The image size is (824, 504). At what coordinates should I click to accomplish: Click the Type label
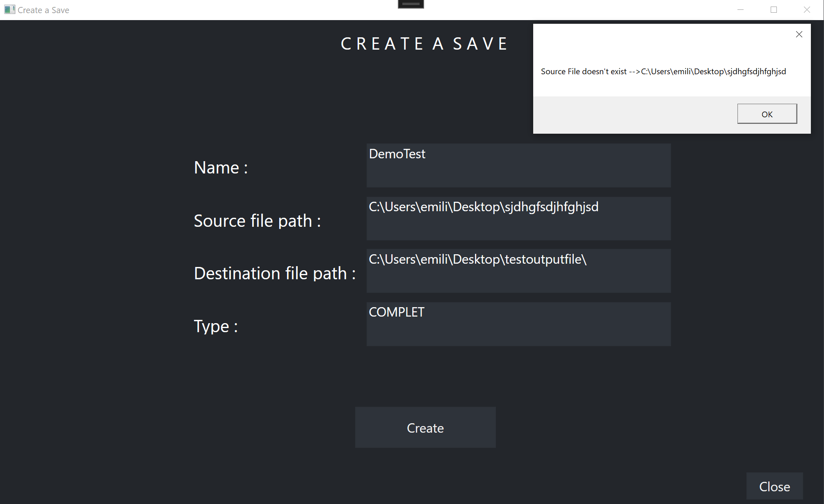coord(216,326)
